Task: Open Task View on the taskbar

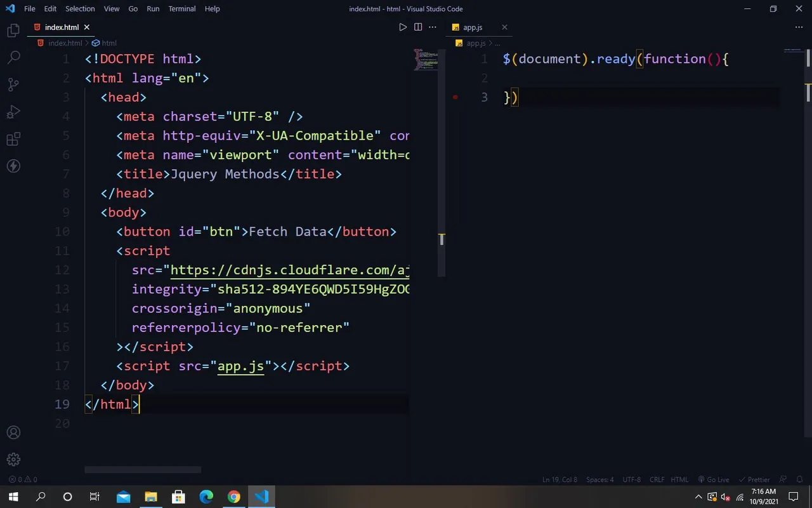Action: tap(95, 497)
